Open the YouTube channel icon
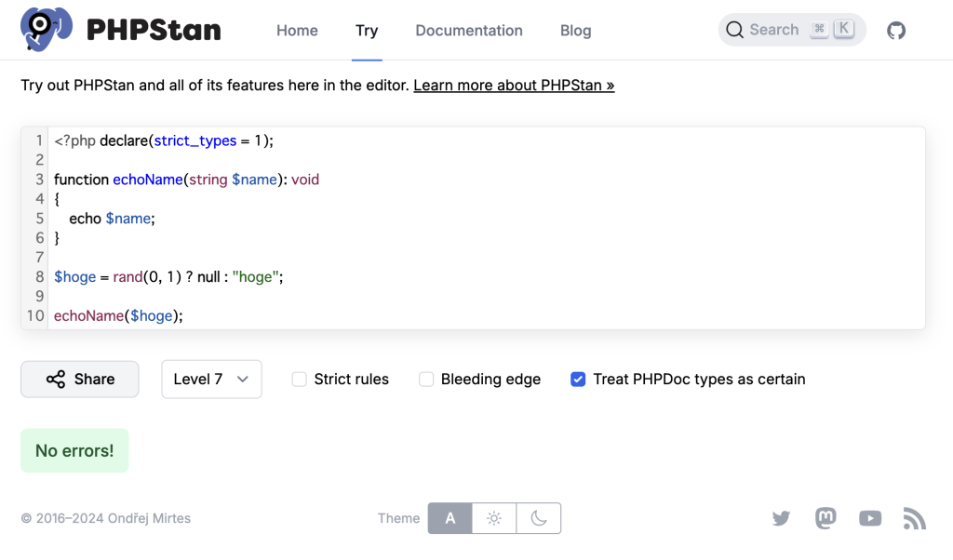 pyautogui.click(x=870, y=518)
